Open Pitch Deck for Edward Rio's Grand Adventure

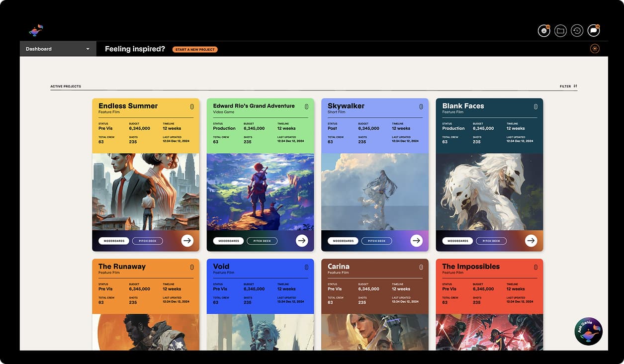point(262,241)
